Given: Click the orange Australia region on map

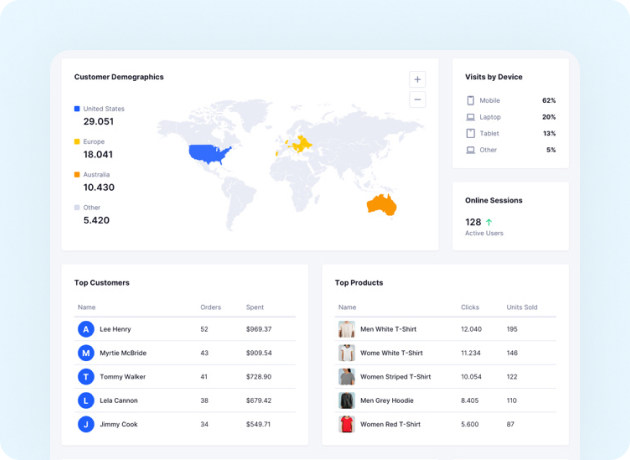Looking at the screenshot, I should [382, 205].
